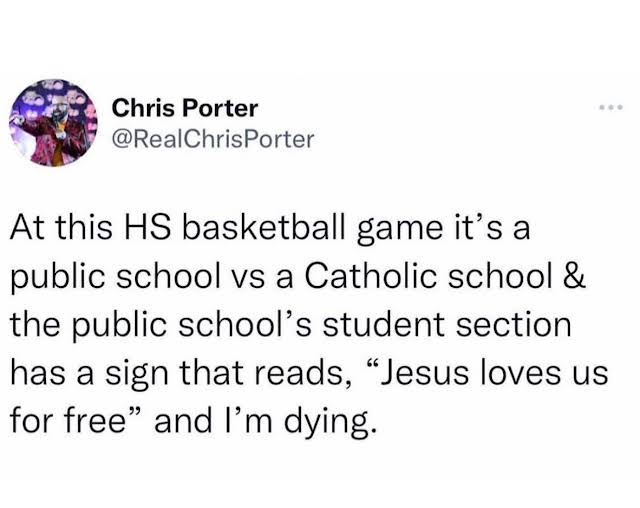Open the three-dot more options menu

point(611,108)
